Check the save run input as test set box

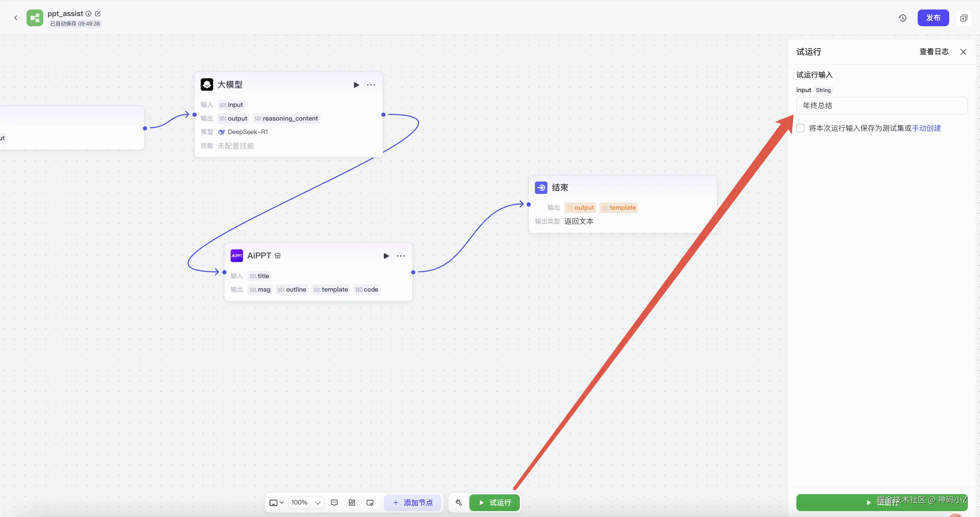click(x=801, y=128)
